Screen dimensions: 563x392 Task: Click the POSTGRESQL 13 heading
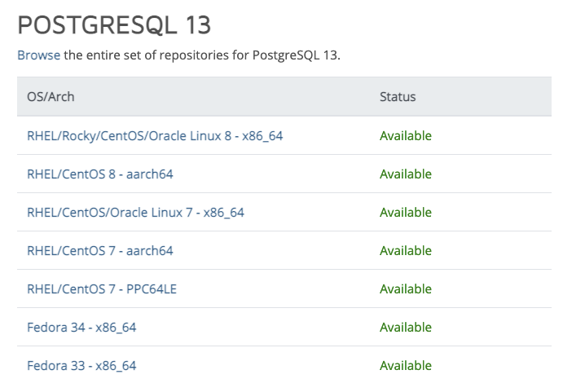tap(114, 24)
